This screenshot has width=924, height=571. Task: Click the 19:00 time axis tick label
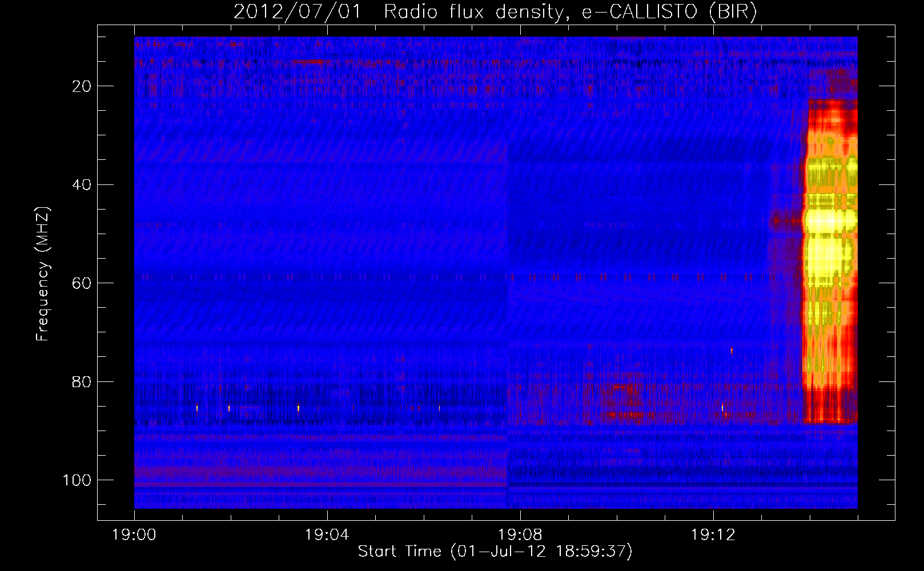[x=134, y=535]
